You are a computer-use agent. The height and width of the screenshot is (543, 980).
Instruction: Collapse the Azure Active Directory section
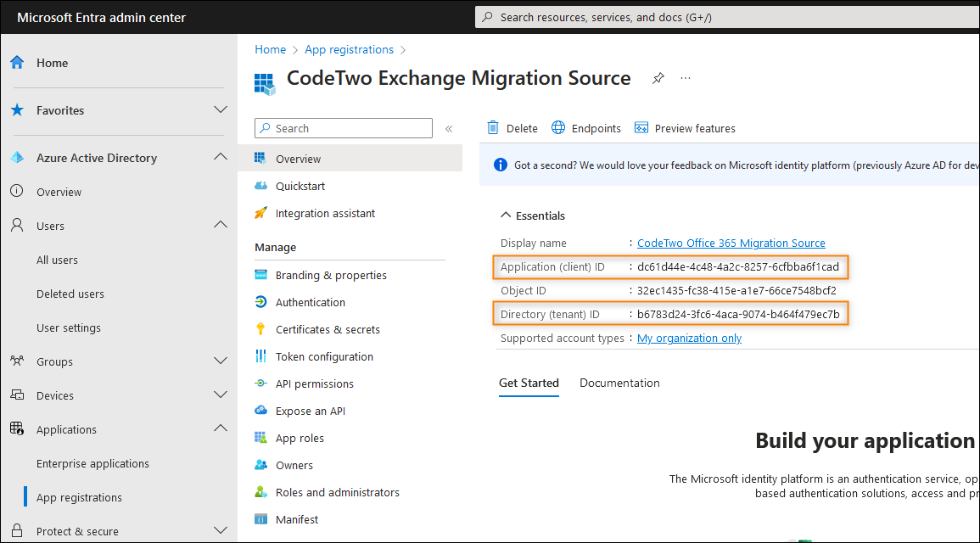coord(221,157)
